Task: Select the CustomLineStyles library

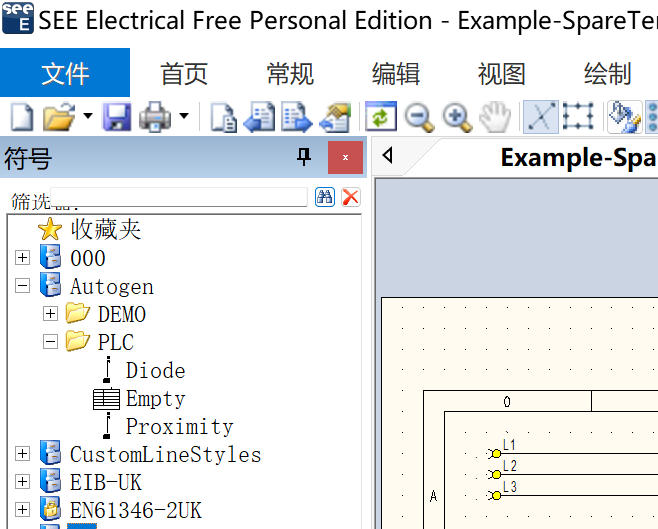Action: pyautogui.click(x=166, y=455)
